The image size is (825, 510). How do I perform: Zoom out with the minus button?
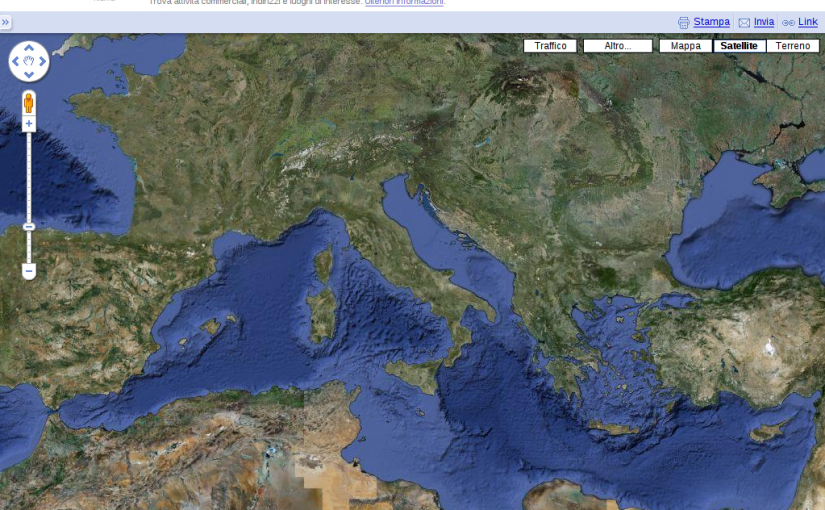point(29,271)
